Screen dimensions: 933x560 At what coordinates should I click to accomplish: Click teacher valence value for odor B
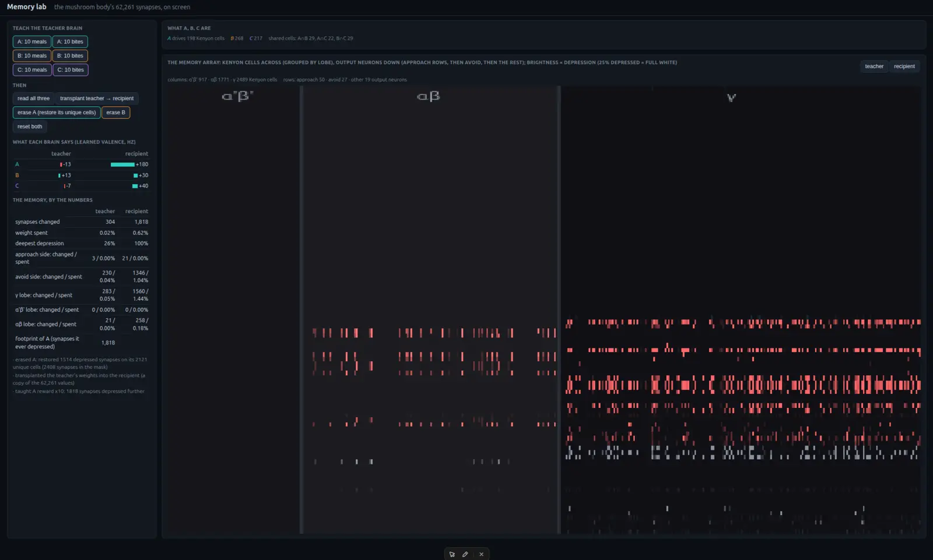pos(66,175)
